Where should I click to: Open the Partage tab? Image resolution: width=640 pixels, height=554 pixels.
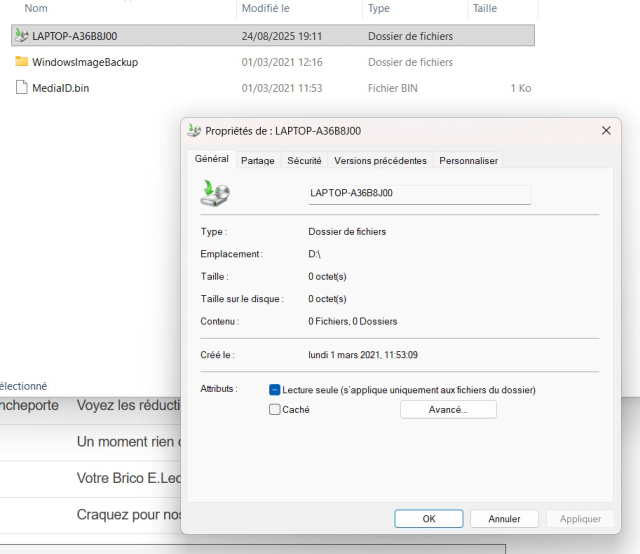click(257, 161)
